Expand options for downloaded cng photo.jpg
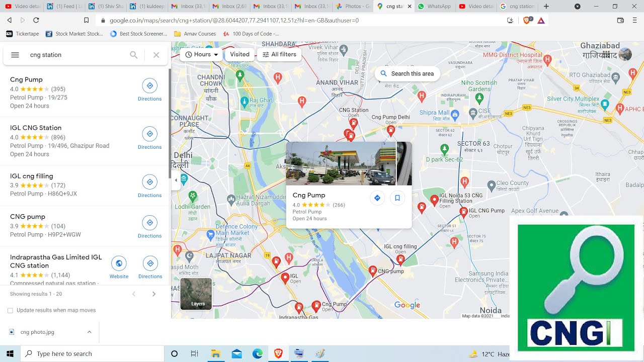The width and height of the screenshot is (644, 362). point(89,332)
